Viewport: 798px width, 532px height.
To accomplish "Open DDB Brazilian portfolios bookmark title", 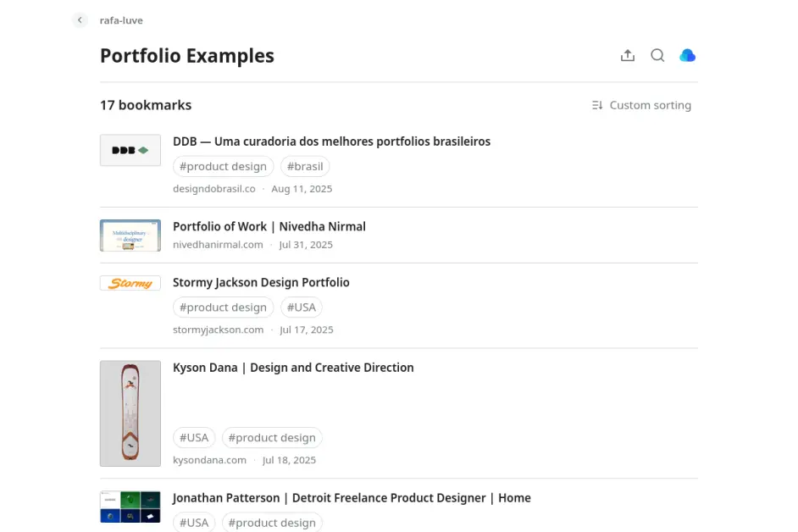I will (x=331, y=141).
